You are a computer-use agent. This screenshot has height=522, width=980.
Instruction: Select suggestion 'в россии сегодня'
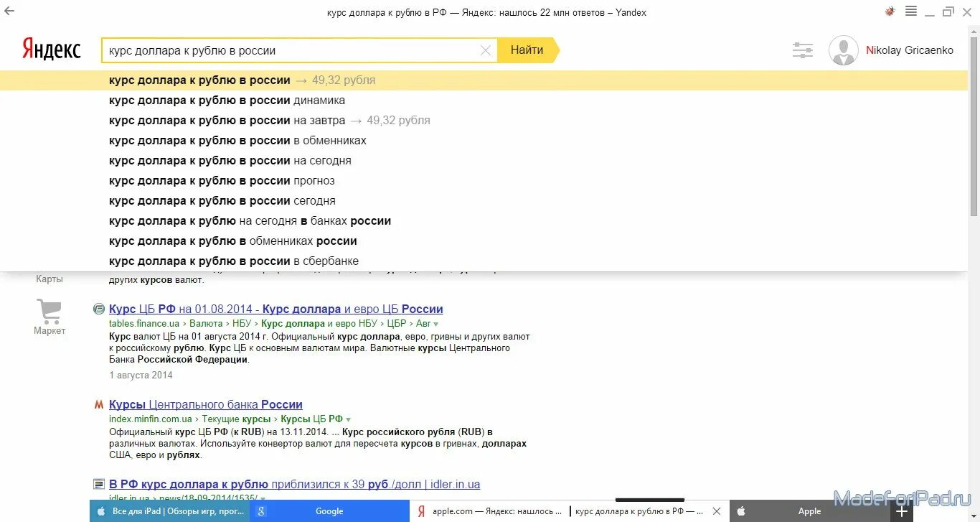point(484,201)
